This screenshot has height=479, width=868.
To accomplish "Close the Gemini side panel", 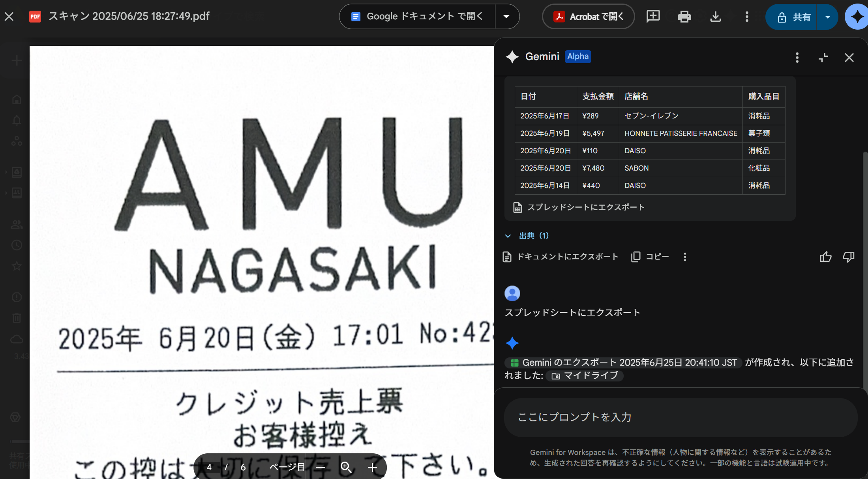I will click(x=849, y=58).
